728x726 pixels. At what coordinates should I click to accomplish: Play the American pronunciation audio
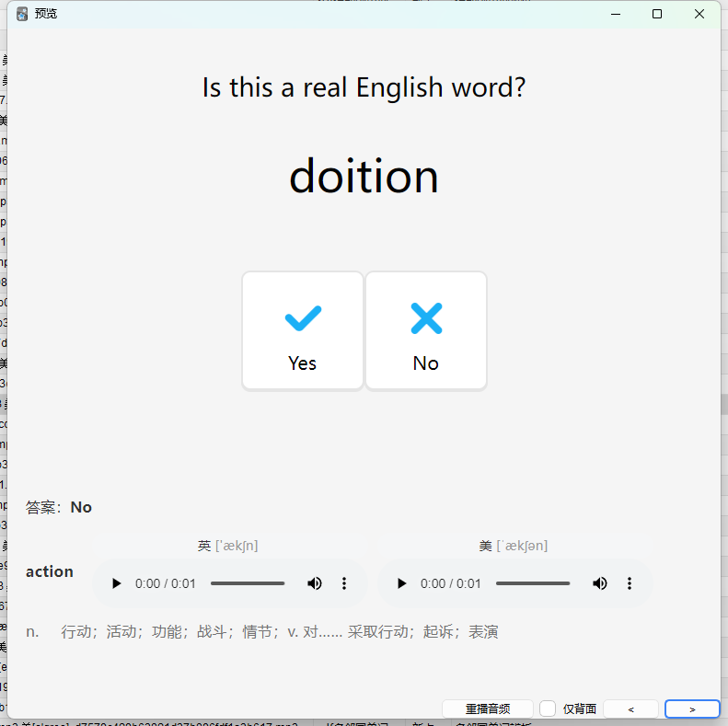pos(401,583)
